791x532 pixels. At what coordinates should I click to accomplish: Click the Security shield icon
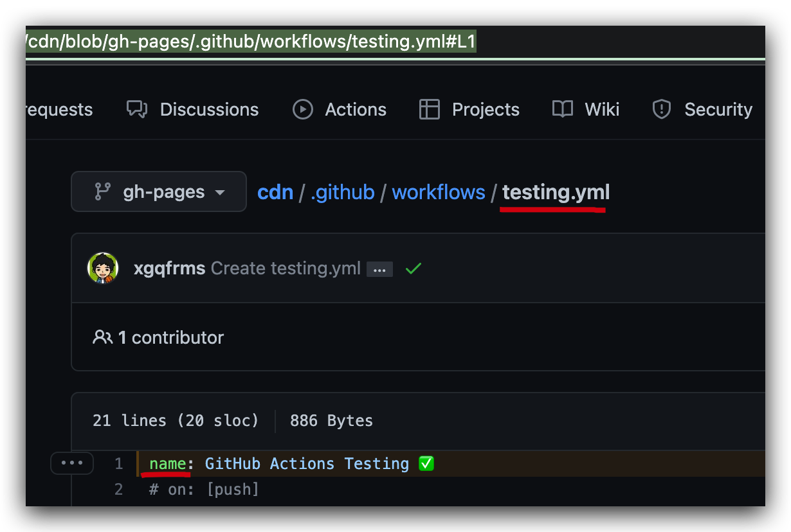tap(662, 109)
